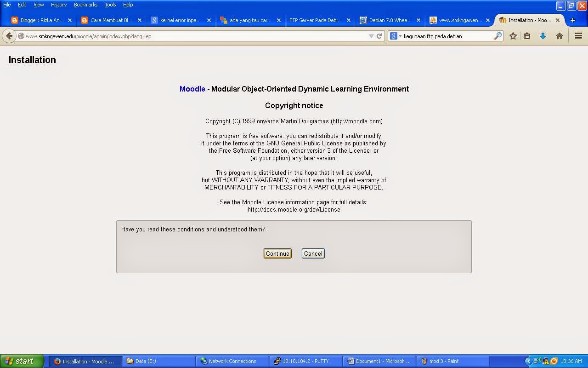Open 10.10.104.2 - PuTTY taskbar window
Viewport: 588px width, 368px height.
coord(306,361)
